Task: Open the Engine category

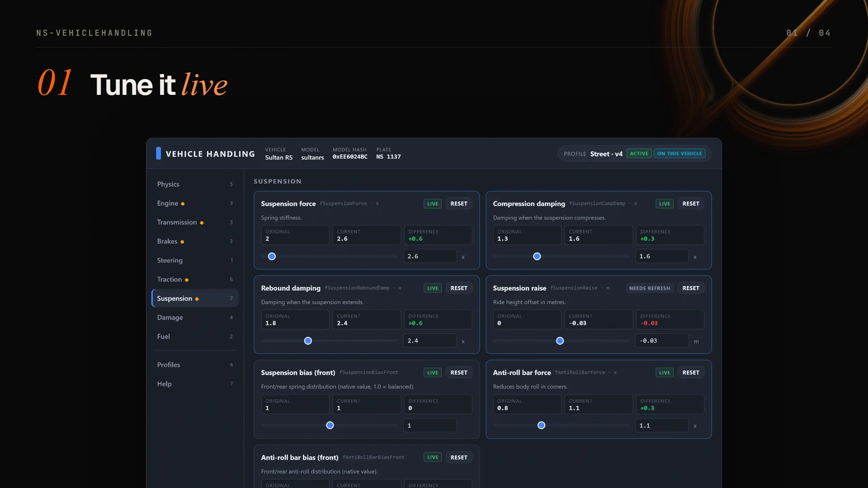Action: click(195, 203)
